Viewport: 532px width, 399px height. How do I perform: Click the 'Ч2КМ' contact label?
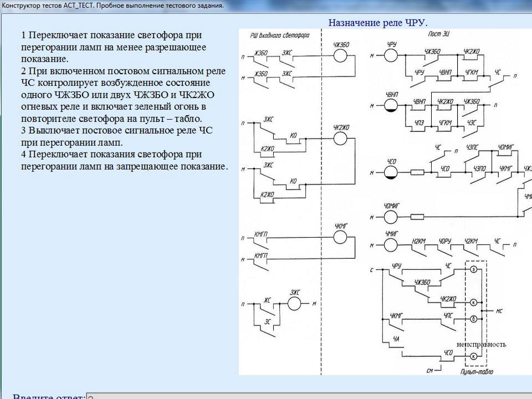(471, 241)
